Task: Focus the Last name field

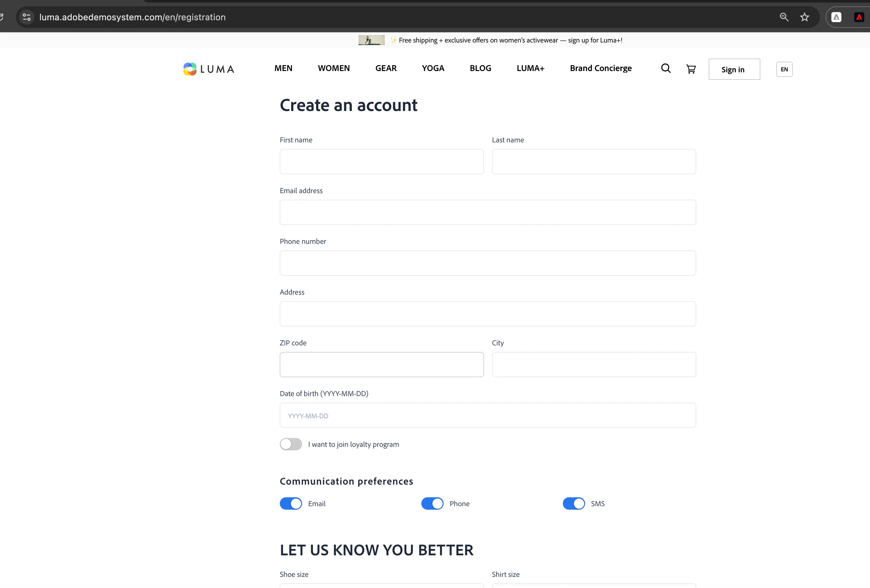Action: point(594,162)
